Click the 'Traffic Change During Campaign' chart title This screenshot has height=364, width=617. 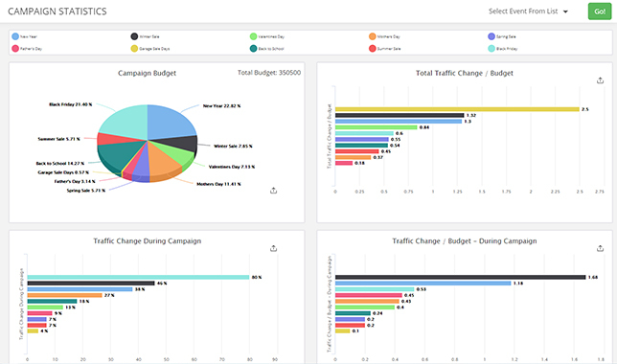pyautogui.click(x=148, y=241)
